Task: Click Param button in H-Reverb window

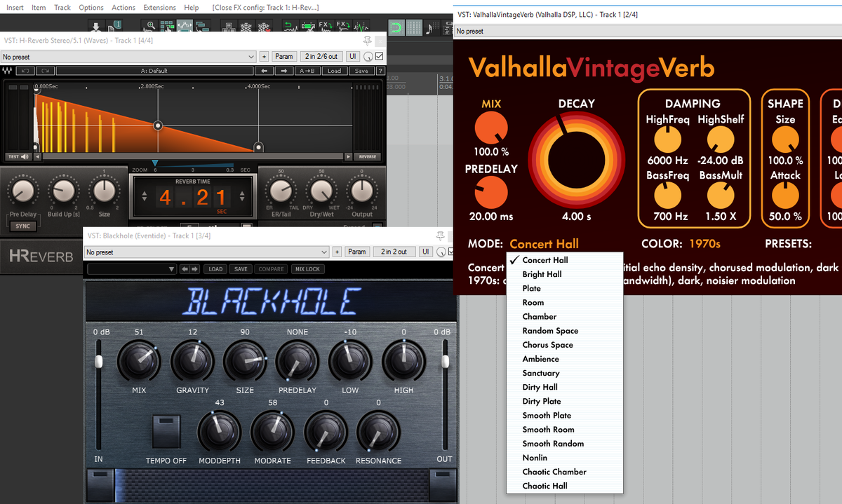Action: pyautogui.click(x=283, y=57)
